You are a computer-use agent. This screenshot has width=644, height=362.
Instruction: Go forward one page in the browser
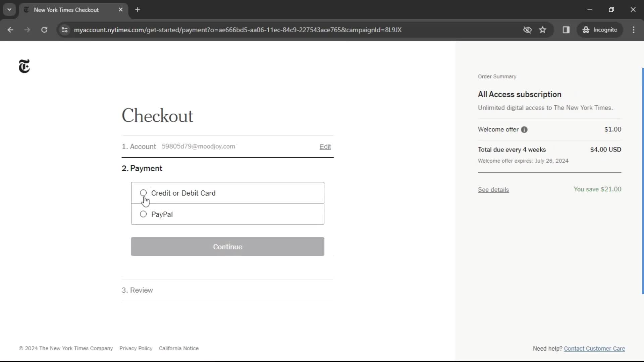(x=27, y=30)
